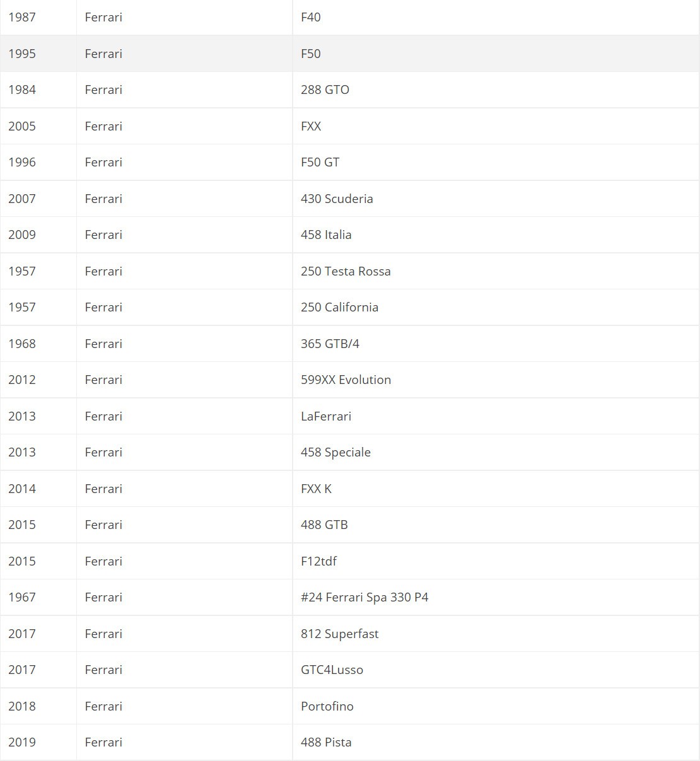Select the F12tdf model cell
This screenshot has height=761, width=700.
tap(318, 561)
